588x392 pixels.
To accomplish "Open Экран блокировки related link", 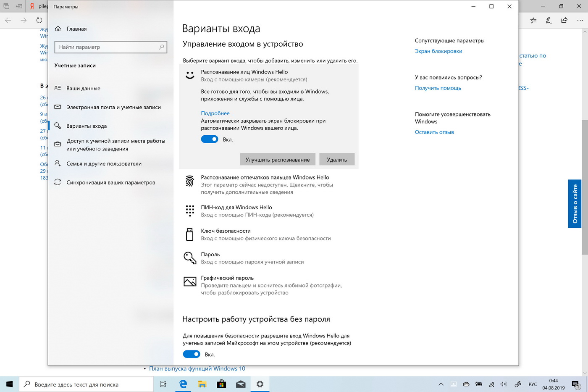I will (438, 51).
